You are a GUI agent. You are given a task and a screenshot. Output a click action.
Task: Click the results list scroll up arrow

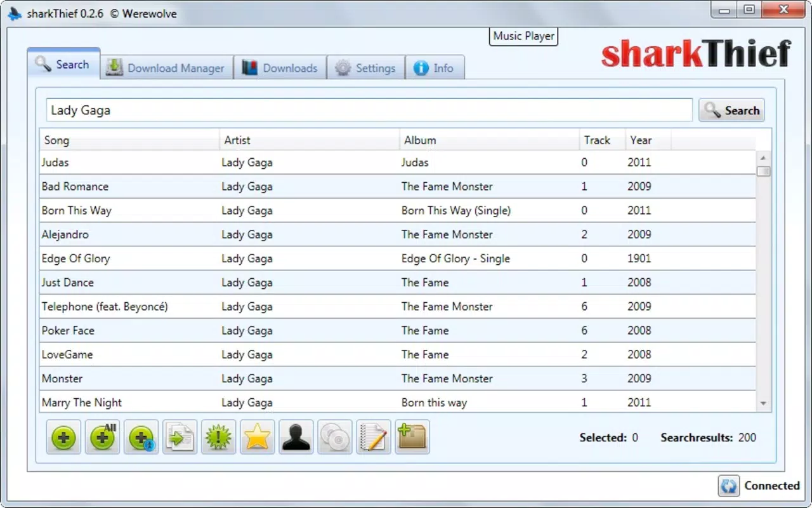pyautogui.click(x=763, y=158)
